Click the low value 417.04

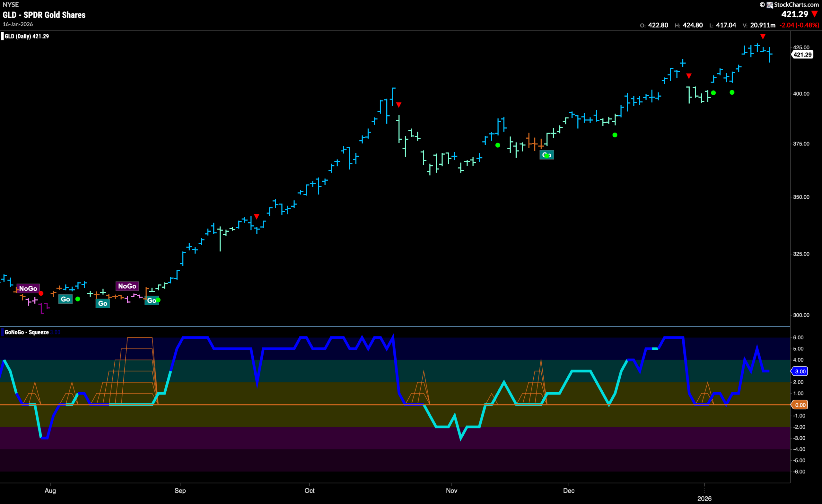tap(726, 25)
